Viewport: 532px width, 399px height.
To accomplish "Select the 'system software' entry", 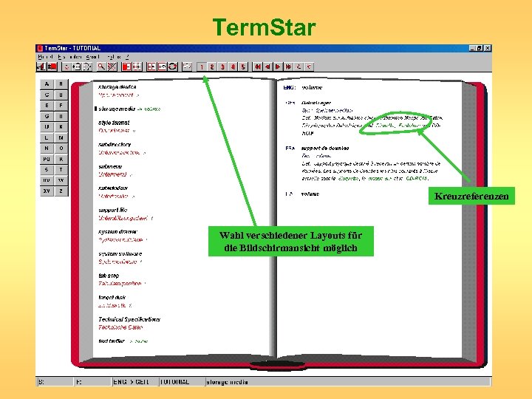I will [x=120, y=253].
